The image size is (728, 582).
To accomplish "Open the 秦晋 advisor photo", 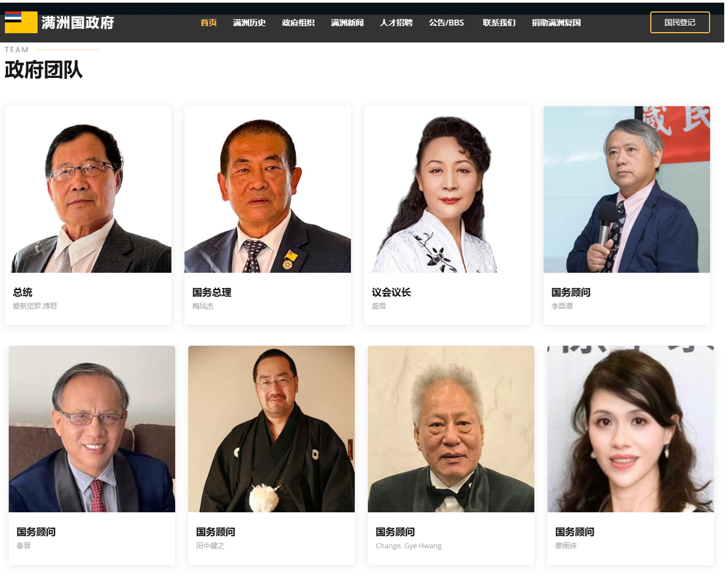I will click(x=92, y=429).
